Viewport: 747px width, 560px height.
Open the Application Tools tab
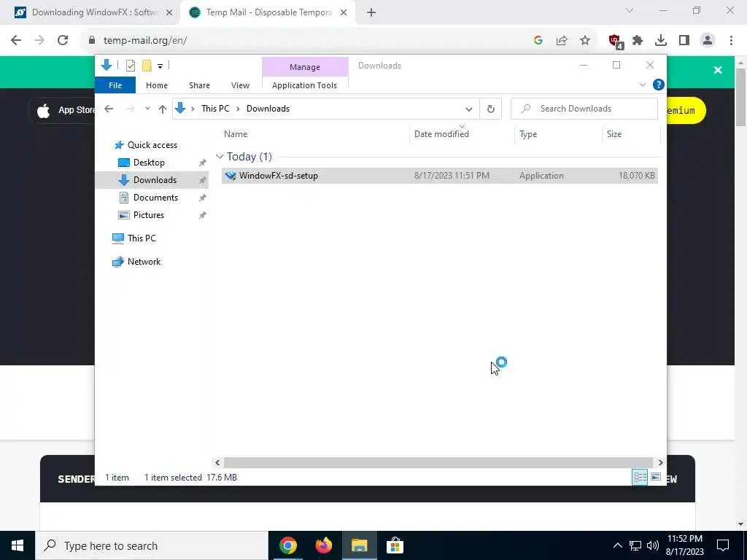(x=304, y=85)
